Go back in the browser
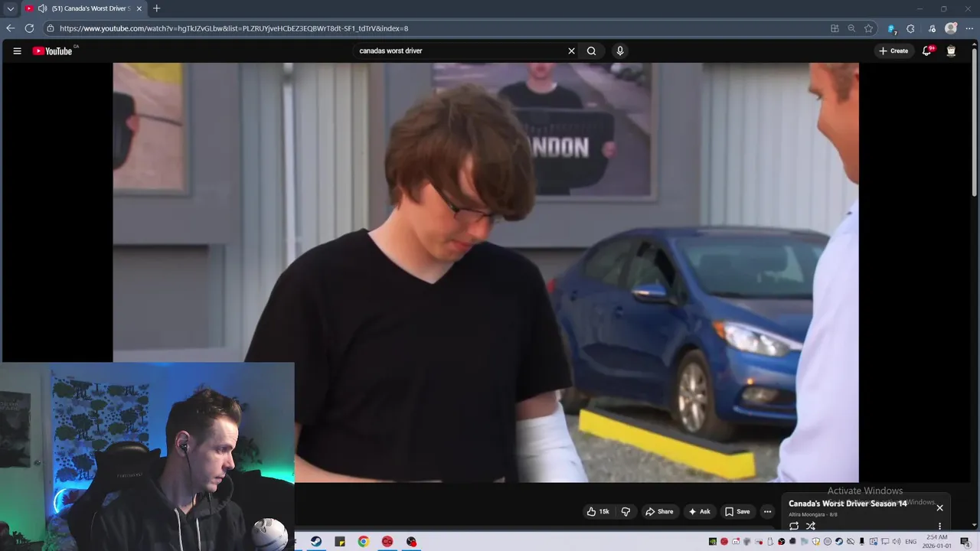Viewport: 980px width, 551px height. [10, 28]
